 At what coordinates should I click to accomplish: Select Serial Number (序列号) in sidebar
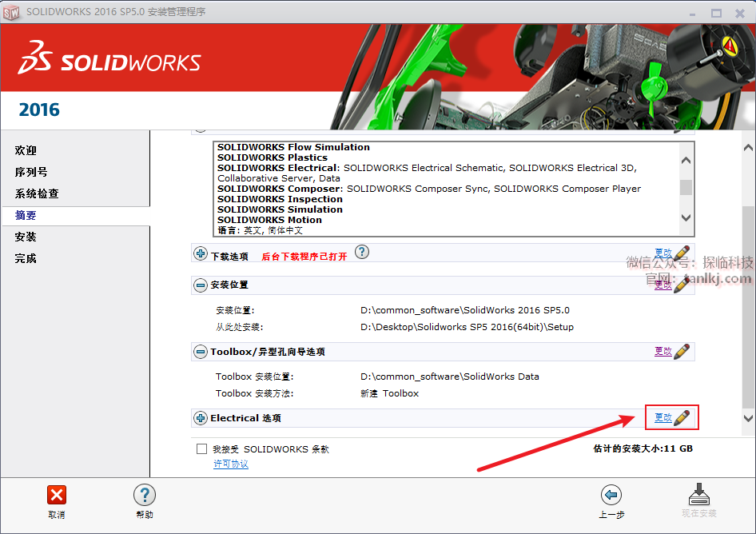[x=31, y=172]
